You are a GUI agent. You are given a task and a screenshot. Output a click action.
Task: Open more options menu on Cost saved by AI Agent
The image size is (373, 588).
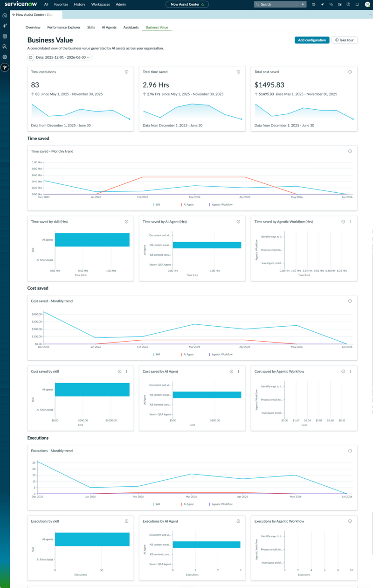pyautogui.click(x=238, y=371)
